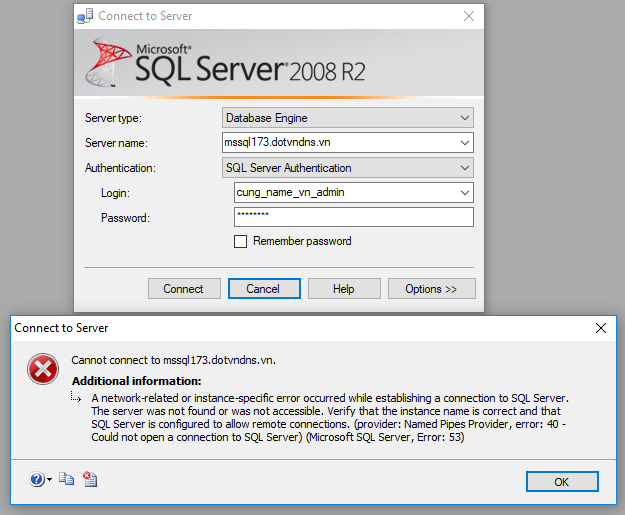The image size is (625, 515).
Task: Click the SQL Server 2008 R2 logo
Action: tap(226, 63)
